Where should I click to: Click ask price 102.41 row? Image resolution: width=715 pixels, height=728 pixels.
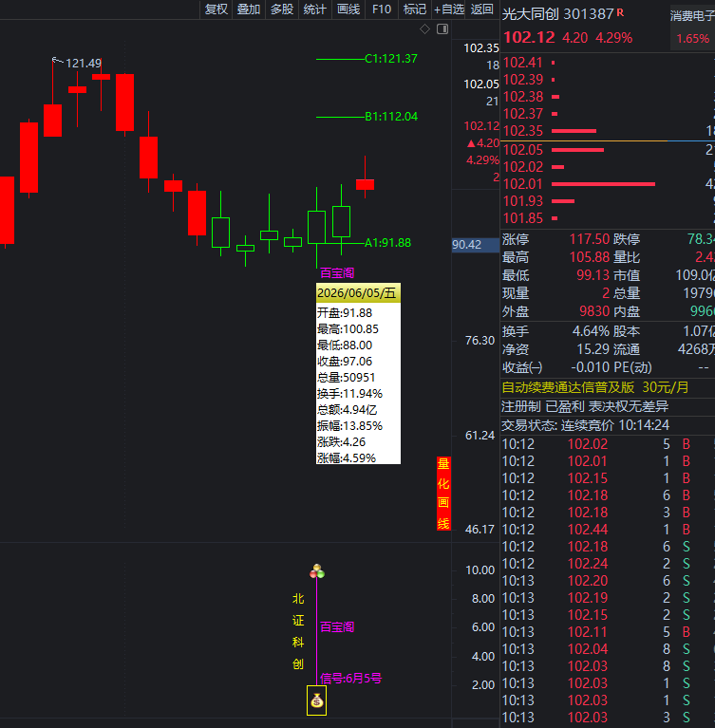(x=608, y=63)
